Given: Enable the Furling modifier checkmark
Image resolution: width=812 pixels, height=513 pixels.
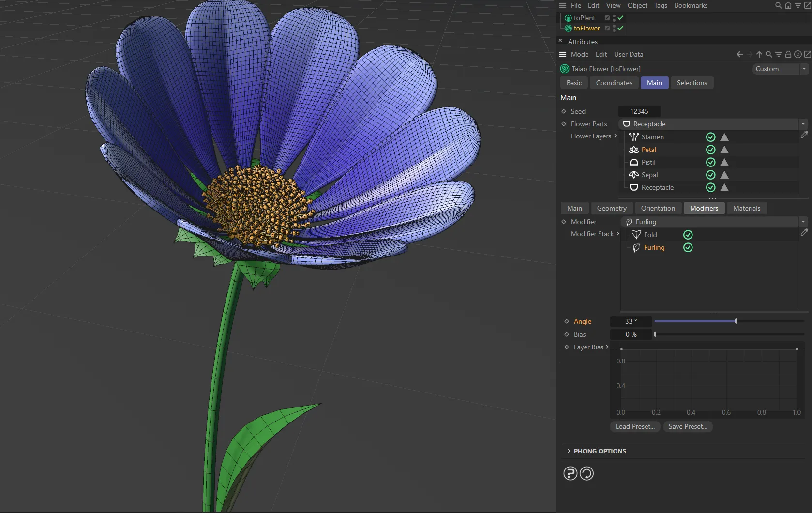Looking at the screenshot, I should click(688, 247).
